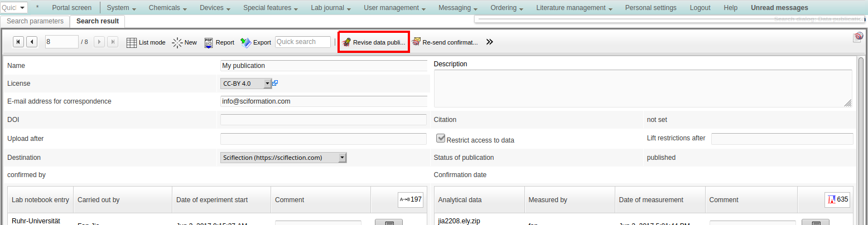This screenshot has width=868, height=225.
Task: Toggle Restrict access to data checkbox
Action: pyautogui.click(x=441, y=139)
